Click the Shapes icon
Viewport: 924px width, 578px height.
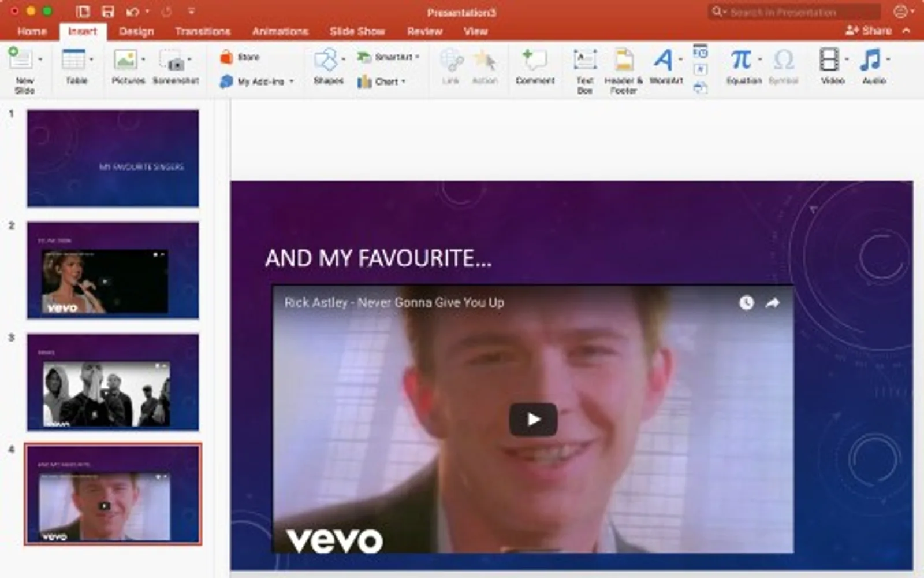point(326,60)
